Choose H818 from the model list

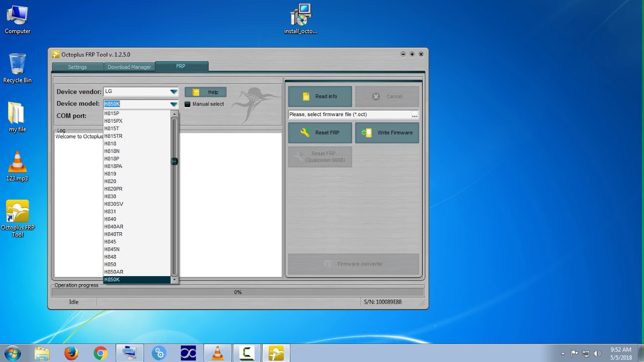click(x=137, y=144)
